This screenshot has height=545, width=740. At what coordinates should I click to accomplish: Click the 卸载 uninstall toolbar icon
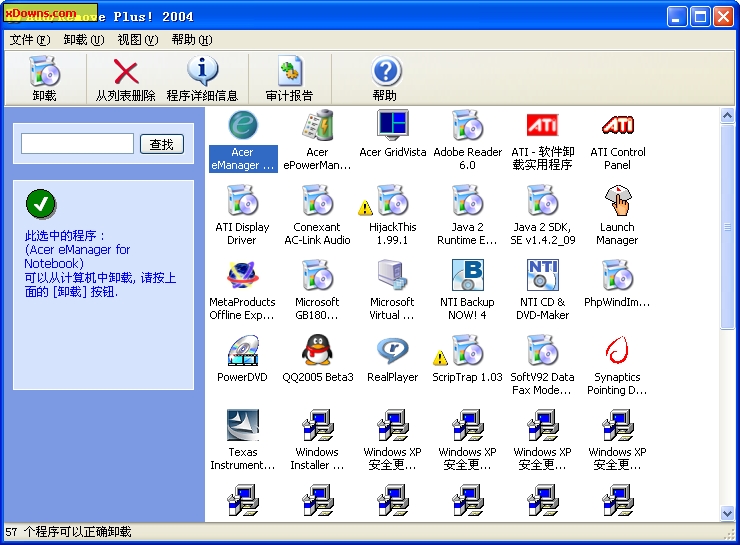pos(44,71)
